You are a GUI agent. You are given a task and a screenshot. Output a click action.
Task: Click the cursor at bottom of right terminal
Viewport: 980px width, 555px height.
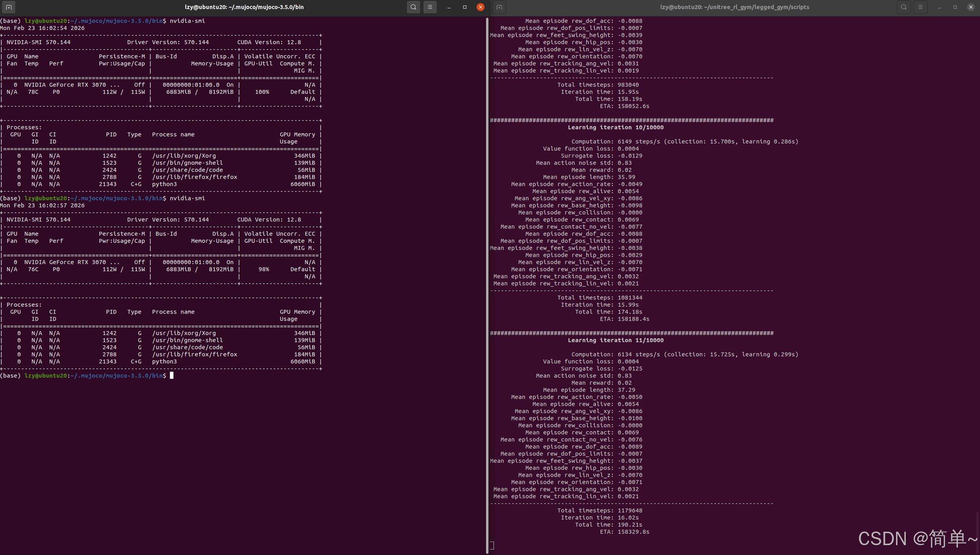492,545
